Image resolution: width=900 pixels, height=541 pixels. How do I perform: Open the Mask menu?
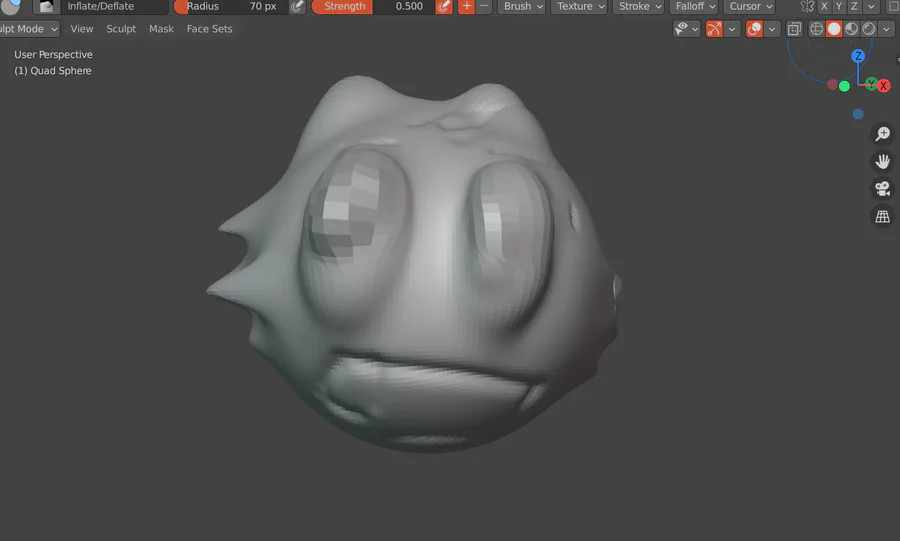[161, 29]
